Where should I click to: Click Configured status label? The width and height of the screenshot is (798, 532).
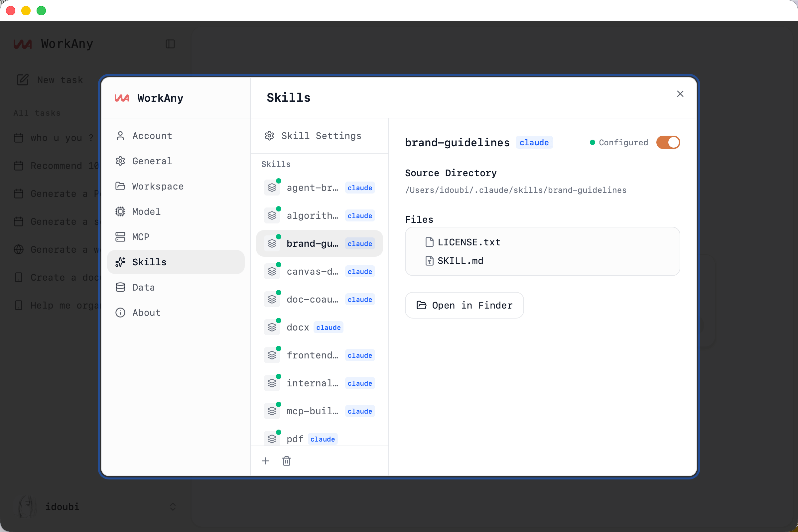coord(624,143)
